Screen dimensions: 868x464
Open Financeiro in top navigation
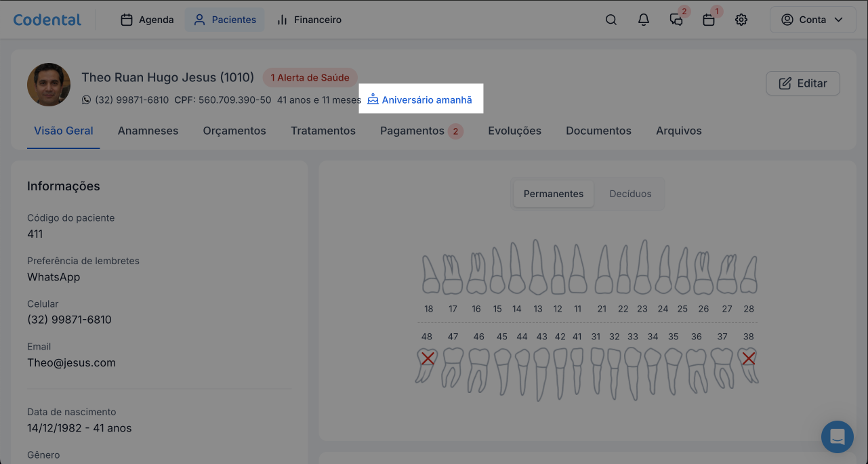pos(309,20)
